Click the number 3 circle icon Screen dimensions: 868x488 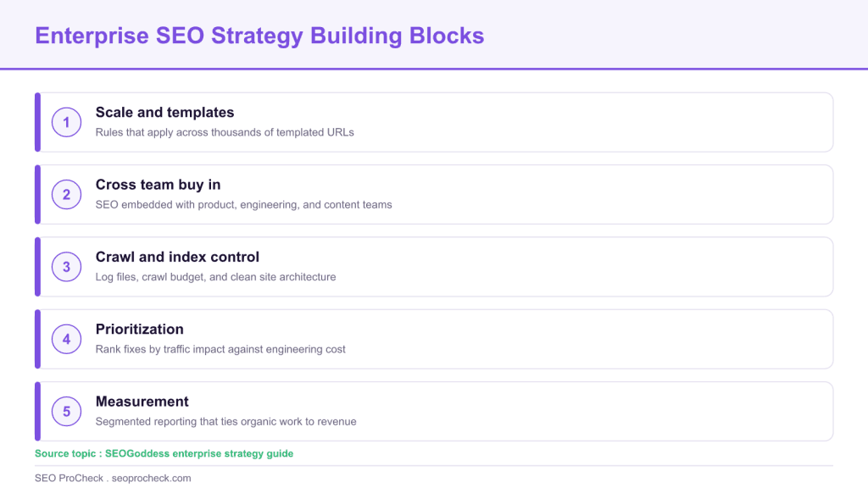pyautogui.click(x=66, y=267)
